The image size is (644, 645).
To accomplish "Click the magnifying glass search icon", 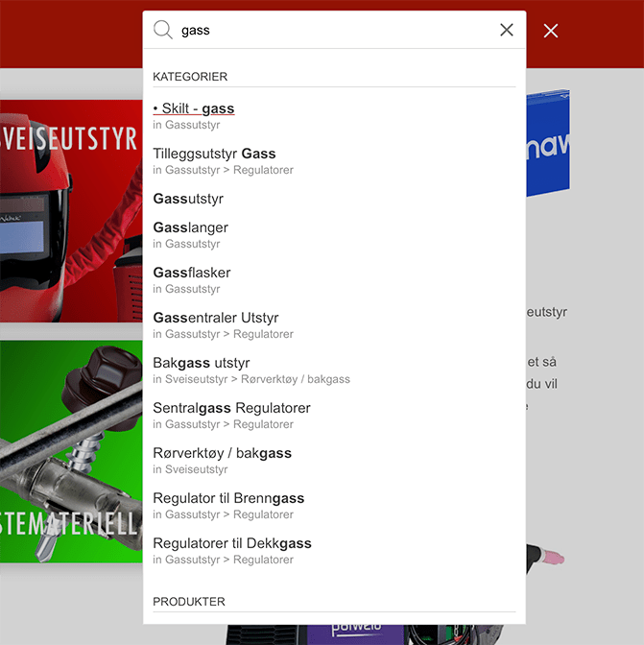I will pos(163,30).
